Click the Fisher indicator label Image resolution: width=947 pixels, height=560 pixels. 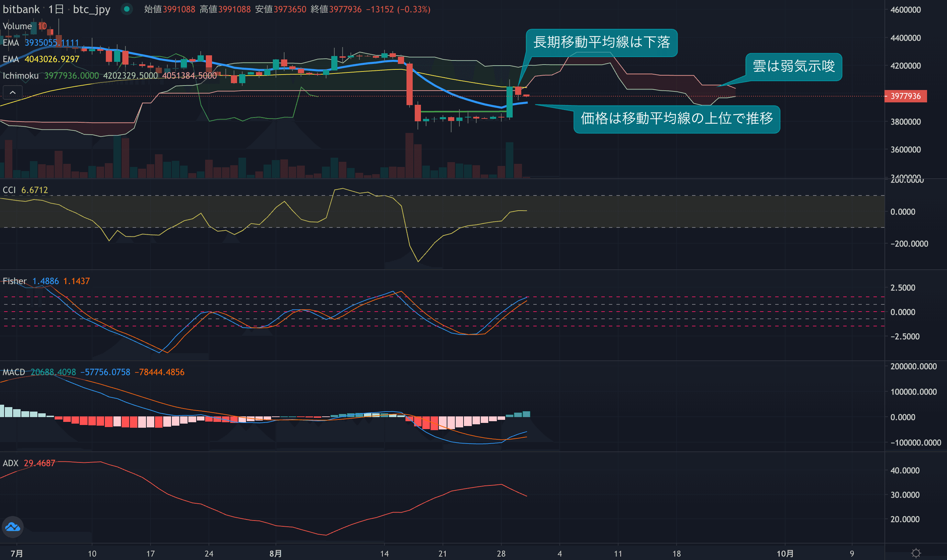pyautogui.click(x=14, y=281)
